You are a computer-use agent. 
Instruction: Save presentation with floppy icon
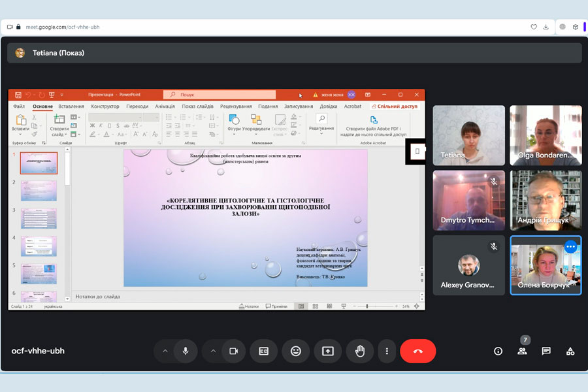[18, 95]
